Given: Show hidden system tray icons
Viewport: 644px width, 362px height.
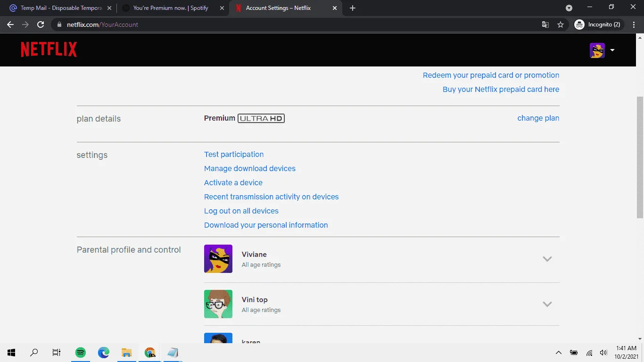Looking at the screenshot, I should [559, 353].
